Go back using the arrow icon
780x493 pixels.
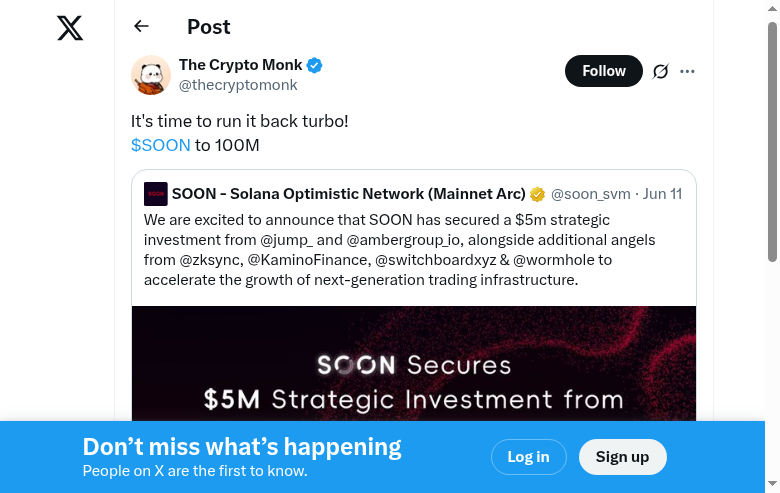point(141,27)
